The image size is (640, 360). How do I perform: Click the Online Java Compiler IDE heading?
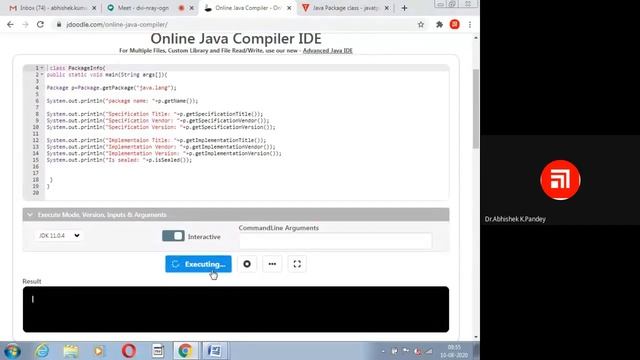236,38
